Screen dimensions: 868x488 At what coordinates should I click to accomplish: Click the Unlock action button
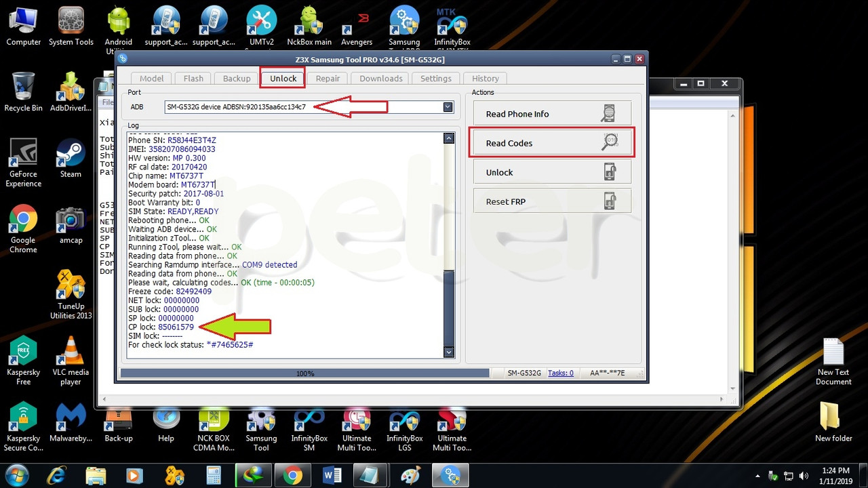click(x=552, y=172)
